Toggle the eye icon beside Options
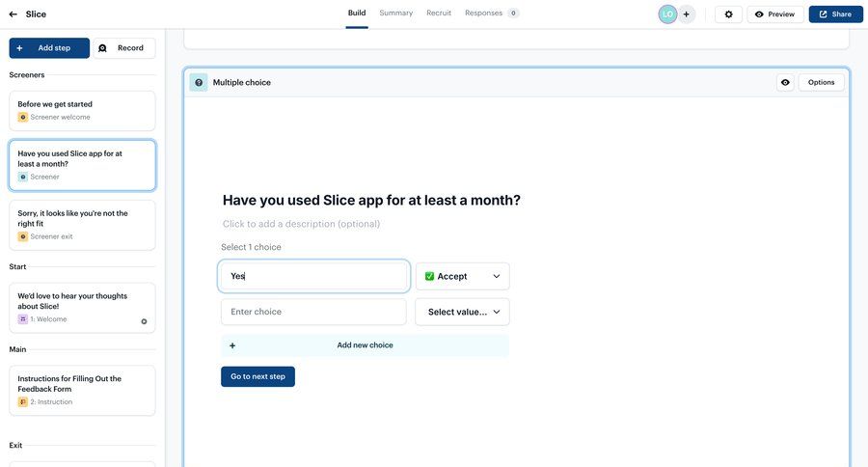 click(x=785, y=83)
